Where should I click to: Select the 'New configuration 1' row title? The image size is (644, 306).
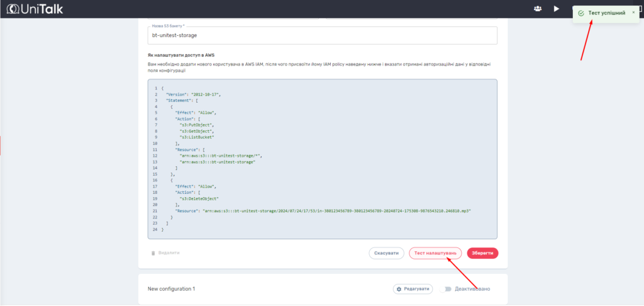[171, 289]
